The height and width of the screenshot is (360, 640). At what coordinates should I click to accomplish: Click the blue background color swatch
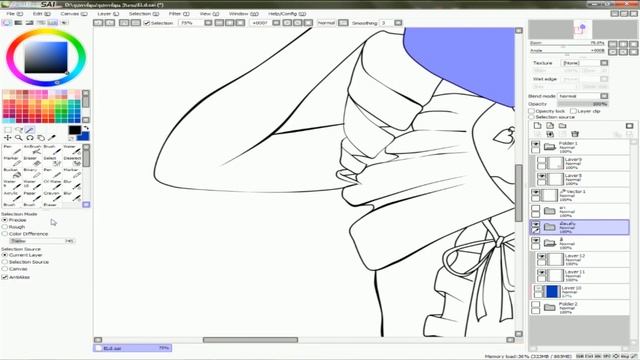coord(84,136)
